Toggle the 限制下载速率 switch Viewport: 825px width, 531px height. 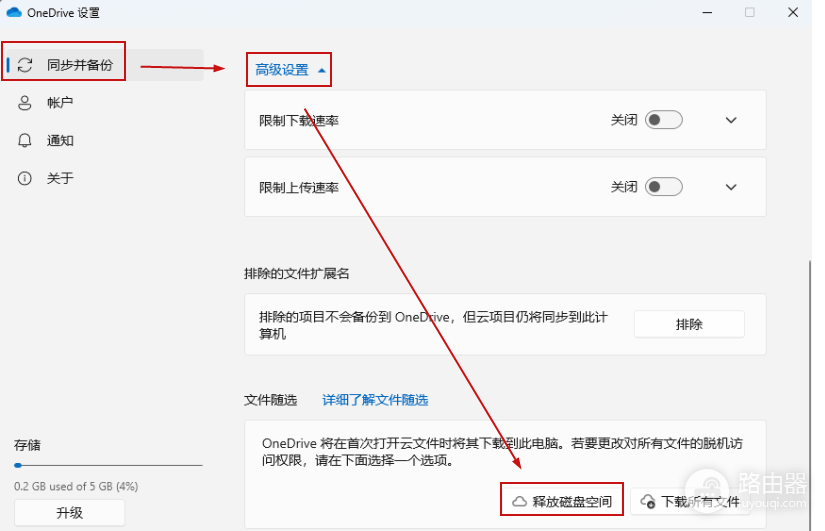tap(663, 120)
